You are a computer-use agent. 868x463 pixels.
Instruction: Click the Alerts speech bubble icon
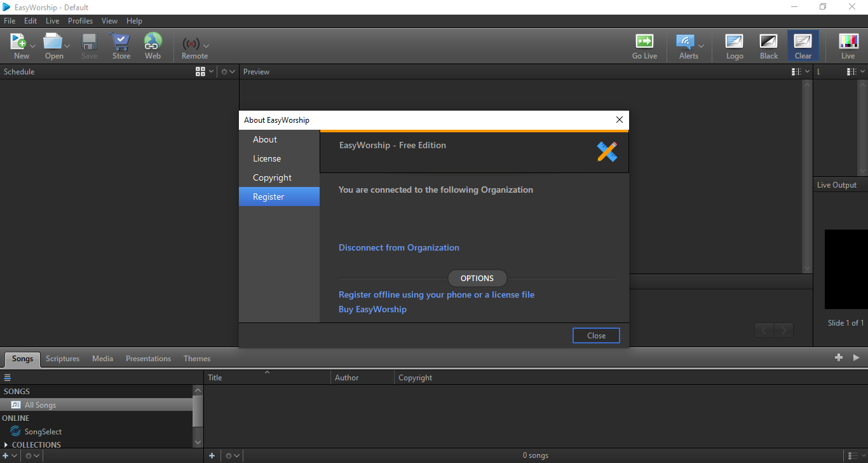685,42
